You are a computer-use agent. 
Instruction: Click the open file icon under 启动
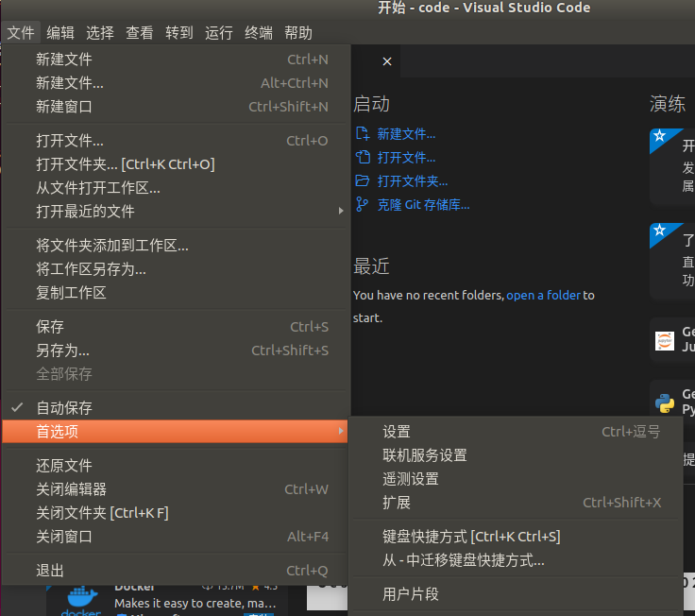[x=362, y=158]
